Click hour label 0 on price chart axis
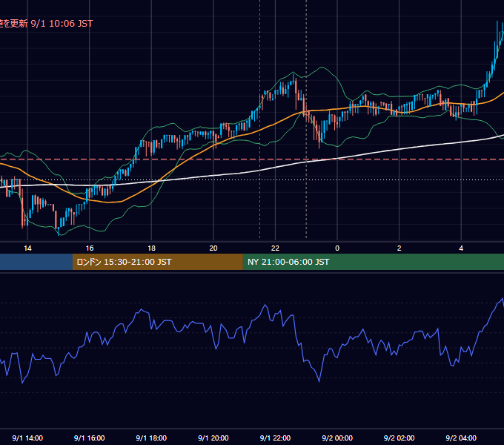Image resolution: width=504 pixels, height=445 pixels. [337, 248]
